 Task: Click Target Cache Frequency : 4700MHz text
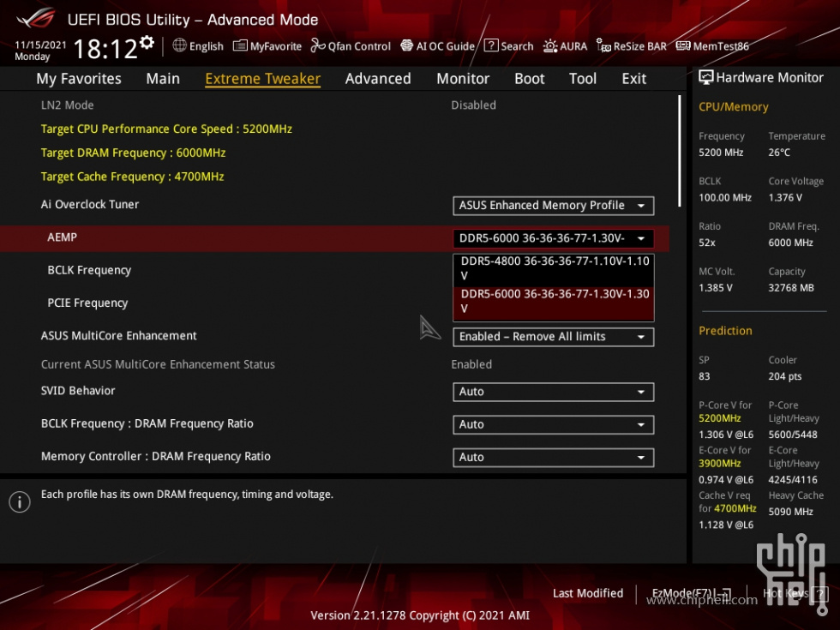click(132, 177)
